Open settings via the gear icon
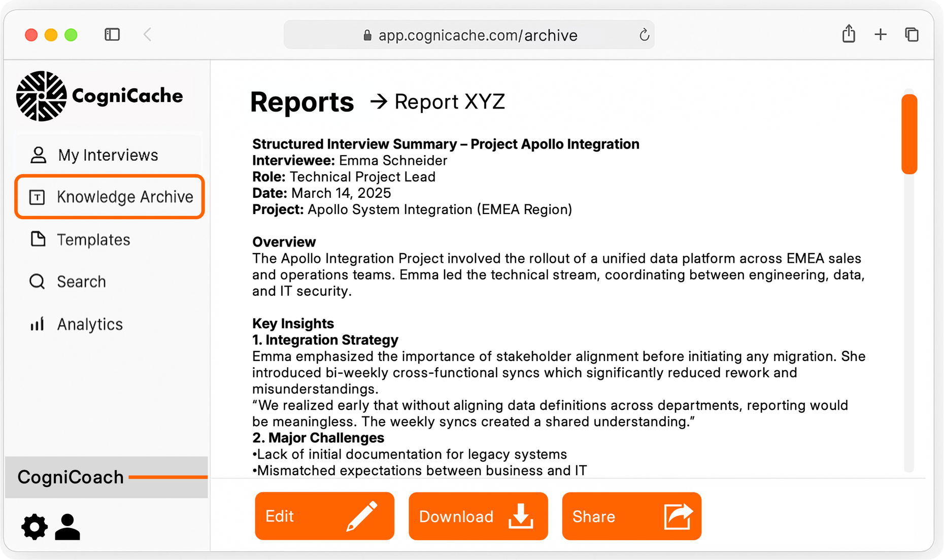 35,527
